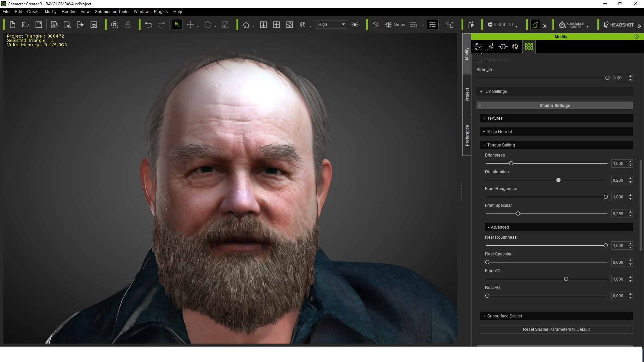Save the project using the floppy disk icon
The image size is (644, 362).
click(x=39, y=24)
